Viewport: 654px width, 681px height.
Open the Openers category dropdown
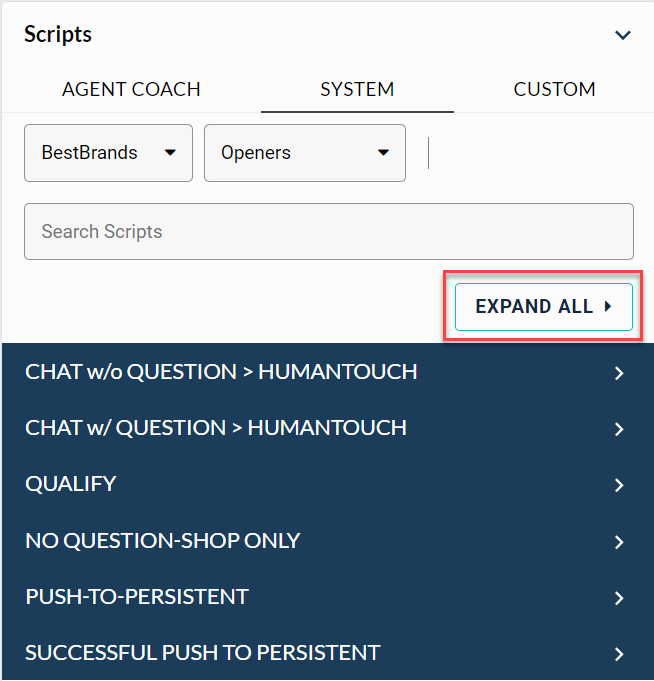click(x=304, y=153)
